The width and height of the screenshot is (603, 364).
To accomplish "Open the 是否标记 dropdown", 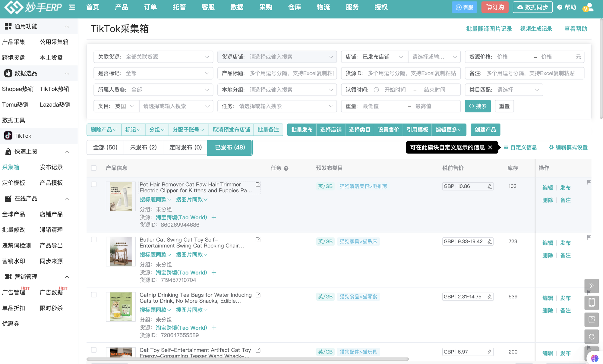I will (x=153, y=73).
